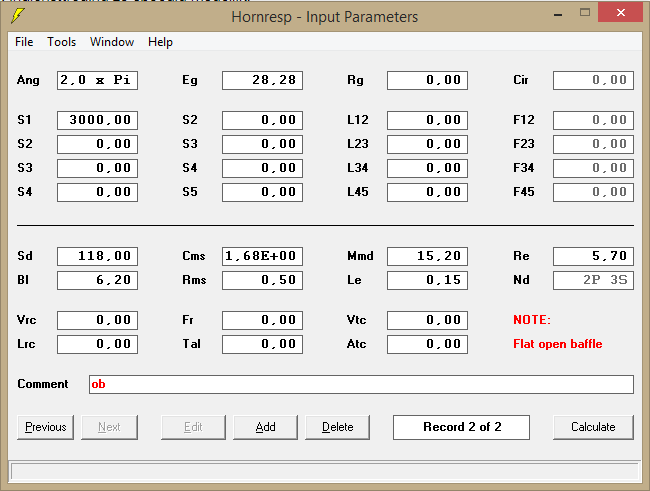Click the Rms field with 0,50
The width and height of the screenshot is (650, 491).
[262, 280]
